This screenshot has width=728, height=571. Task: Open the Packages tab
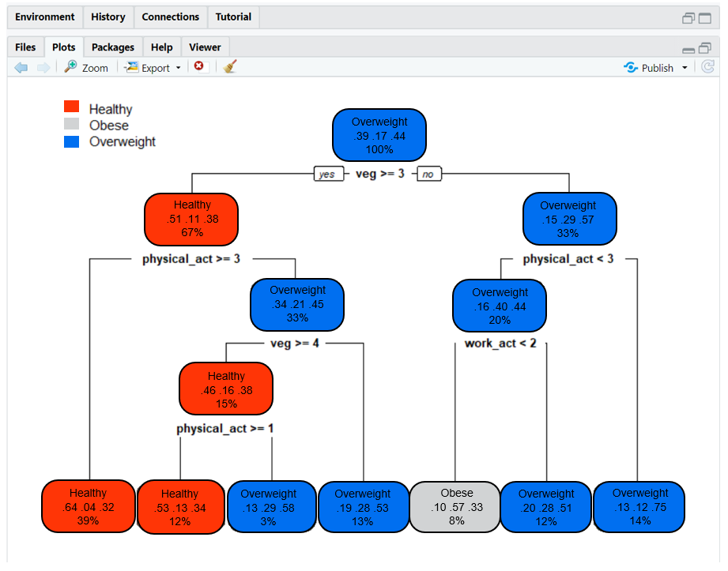point(112,47)
